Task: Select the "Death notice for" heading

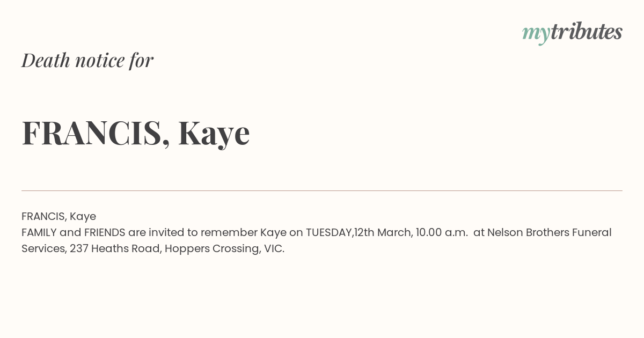Action: [x=87, y=60]
